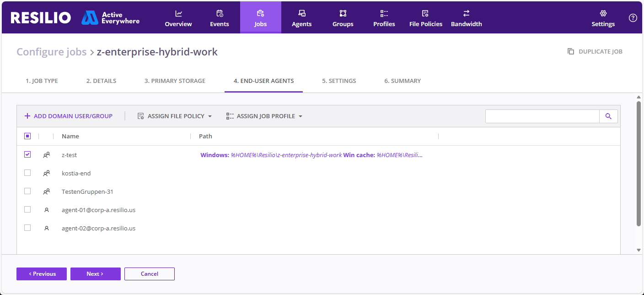Go to the 3. Primary Storage tab

coord(175,81)
